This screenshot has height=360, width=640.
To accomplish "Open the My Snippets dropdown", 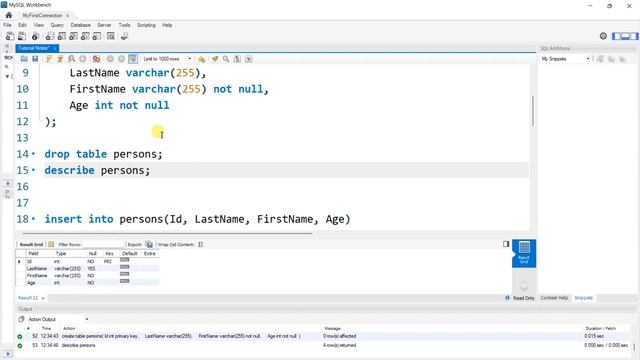I will pos(565,59).
